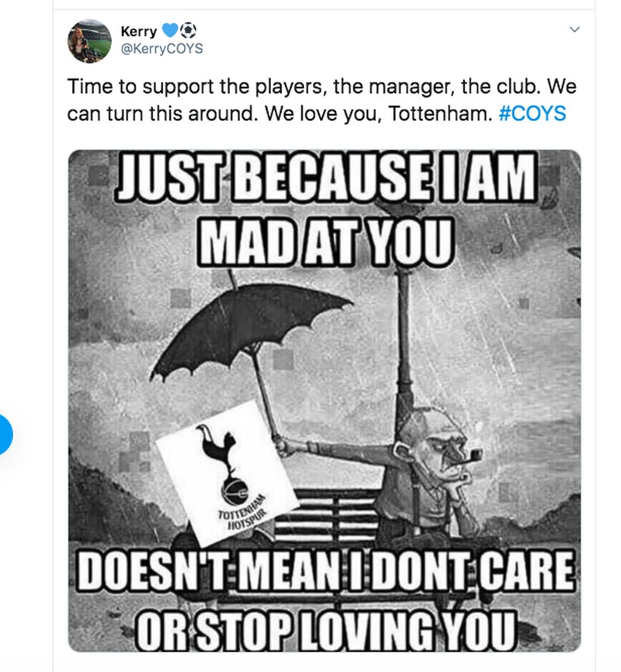
Task: Open the #COYS hashtag link
Action: 531,113
